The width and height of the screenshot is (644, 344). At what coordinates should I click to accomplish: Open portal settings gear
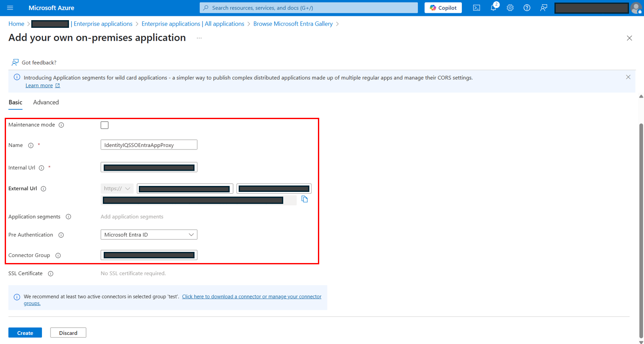pos(510,8)
